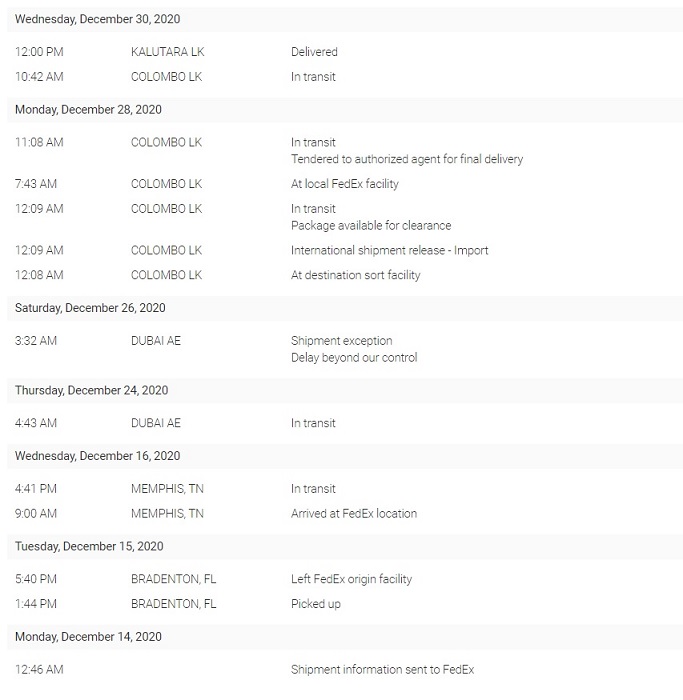Click the Picked up status in BRADENTON
This screenshot has width=683, height=700.
(316, 604)
